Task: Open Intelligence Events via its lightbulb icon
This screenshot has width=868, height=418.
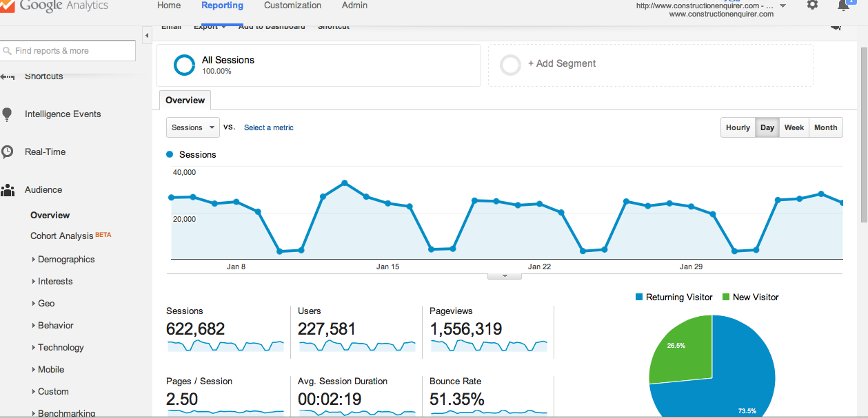Action: pos(7,114)
